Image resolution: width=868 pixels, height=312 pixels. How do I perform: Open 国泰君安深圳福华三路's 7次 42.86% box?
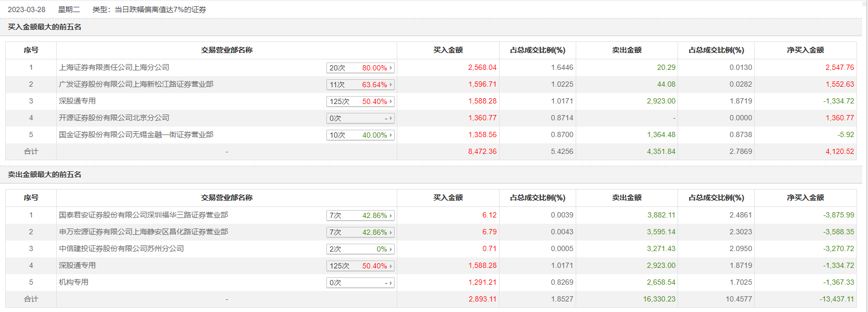(360, 215)
